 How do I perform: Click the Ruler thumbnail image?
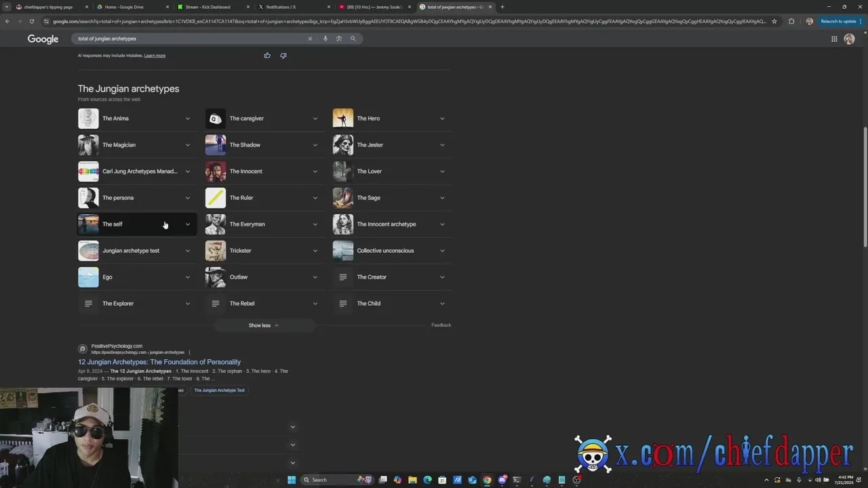[x=216, y=198]
